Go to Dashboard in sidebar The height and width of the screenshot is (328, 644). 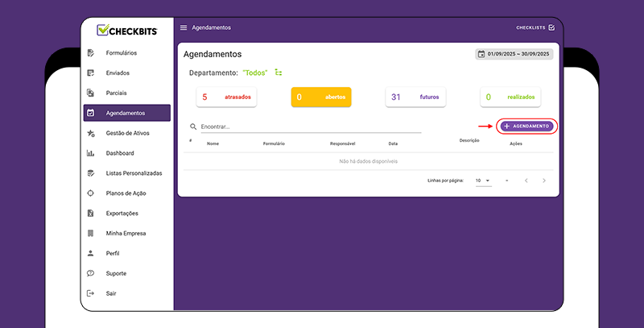coord(127,153)
